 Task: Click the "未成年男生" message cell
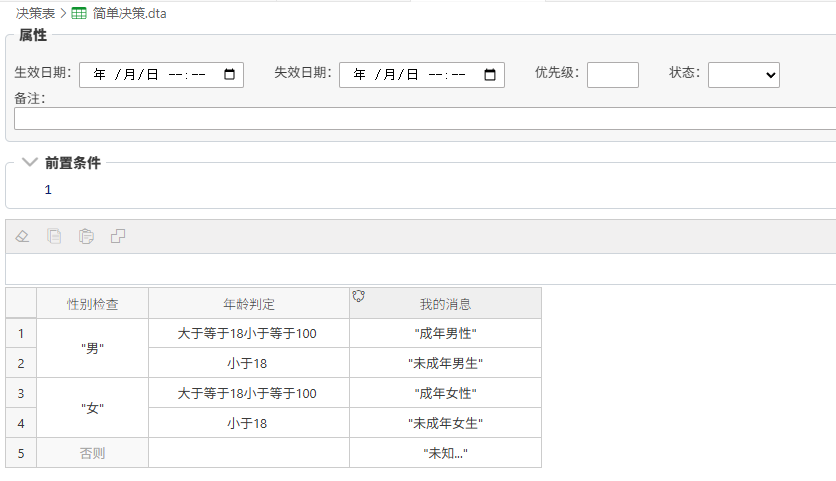(445, 363)
